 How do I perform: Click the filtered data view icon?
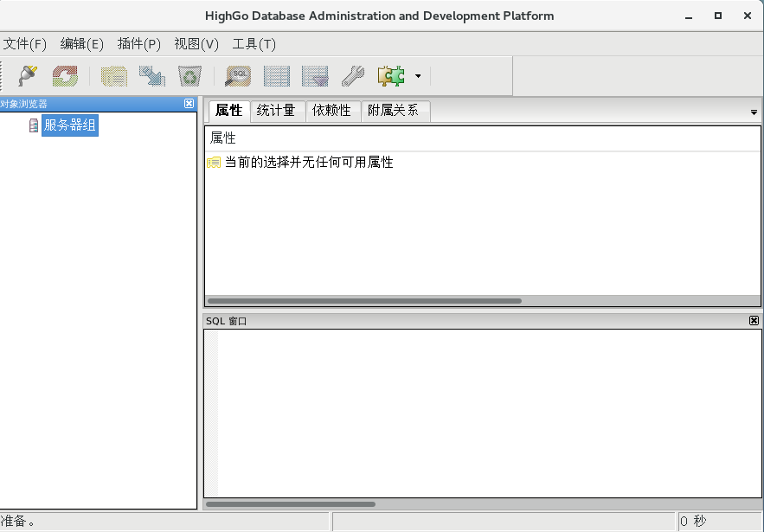click(x=314, y=75)
